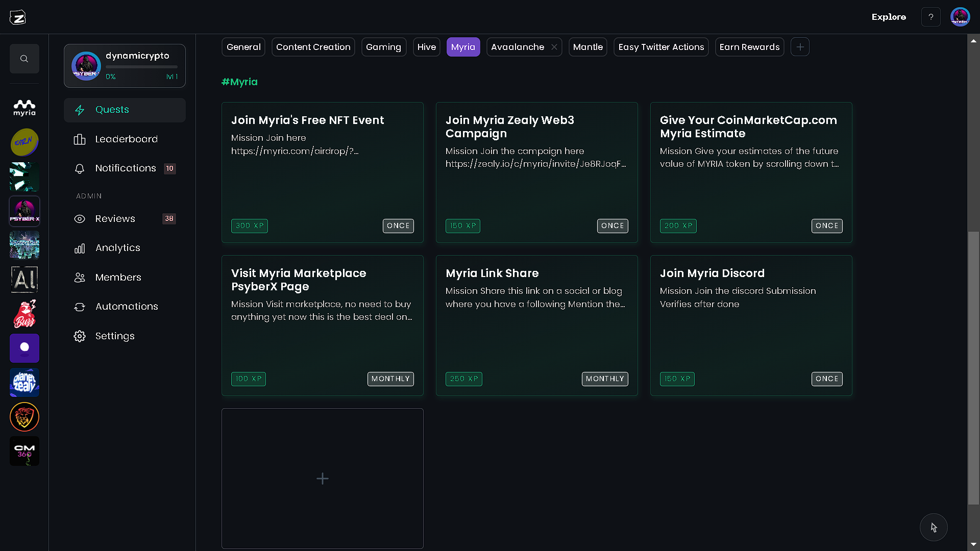980x551 pixels.
Task: Click the dynamicrypto XP progress bar
Action: [142, 67]
